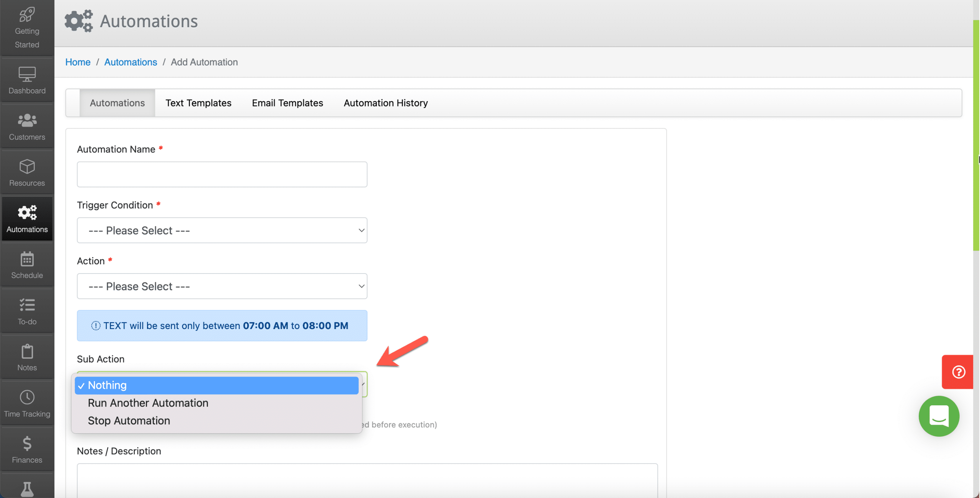Open the Getting Started page
980x498 pixels.
click(27, 27)
